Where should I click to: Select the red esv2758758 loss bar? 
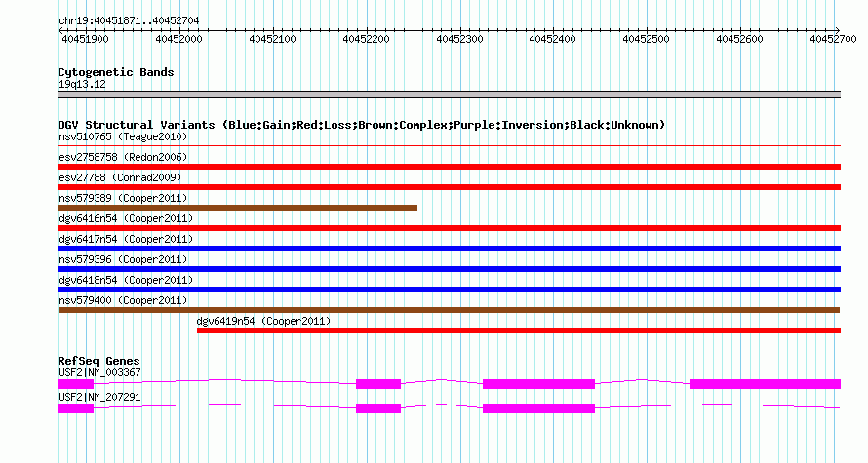click(449, 167)
